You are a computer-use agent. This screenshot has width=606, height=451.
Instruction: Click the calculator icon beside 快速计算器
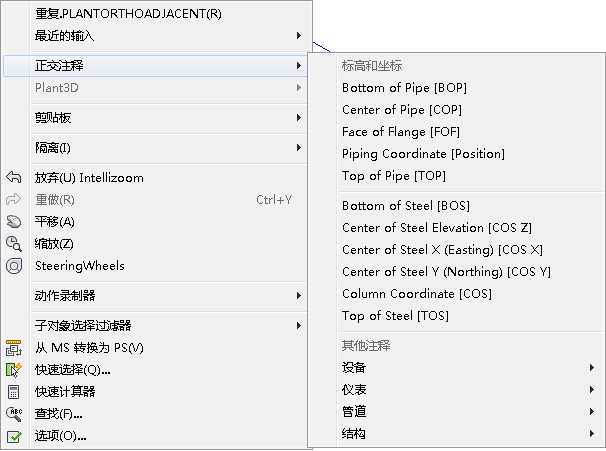point(14,391)
